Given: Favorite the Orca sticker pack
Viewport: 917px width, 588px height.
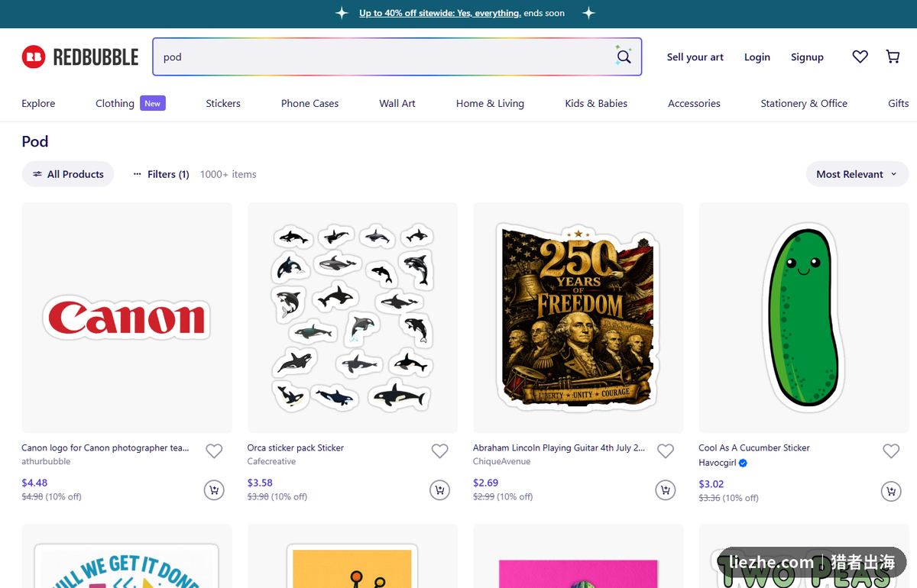Looking at the screenshot, I should click(x=440, y=451).
